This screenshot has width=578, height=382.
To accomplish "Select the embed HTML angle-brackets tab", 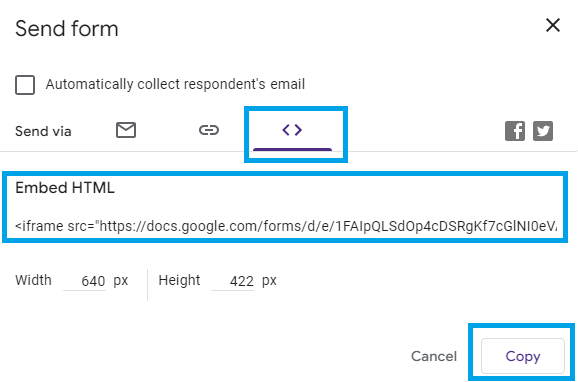I will click(292, 130).
